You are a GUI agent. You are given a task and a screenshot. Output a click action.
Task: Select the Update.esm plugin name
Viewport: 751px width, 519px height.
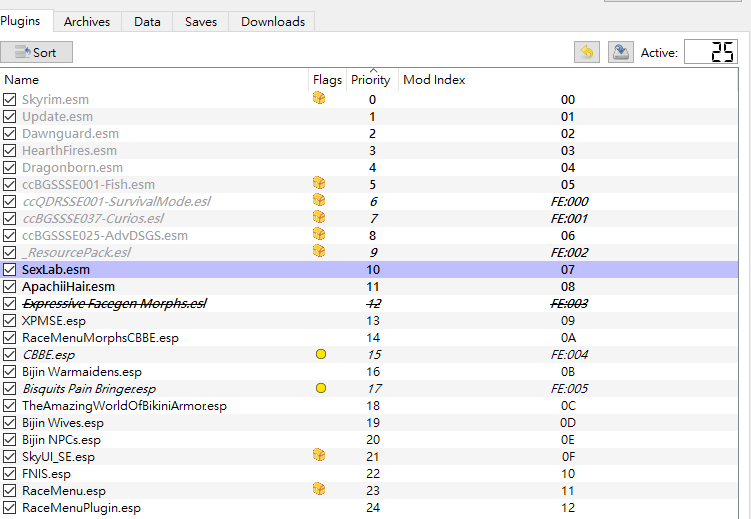point(57,117)
